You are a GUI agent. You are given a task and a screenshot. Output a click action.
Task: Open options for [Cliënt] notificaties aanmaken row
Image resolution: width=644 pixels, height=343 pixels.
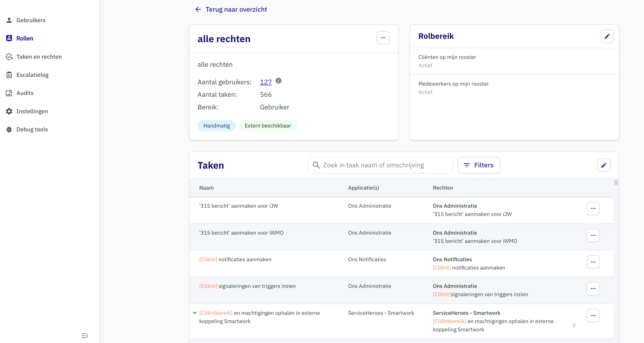click(593, 262)
